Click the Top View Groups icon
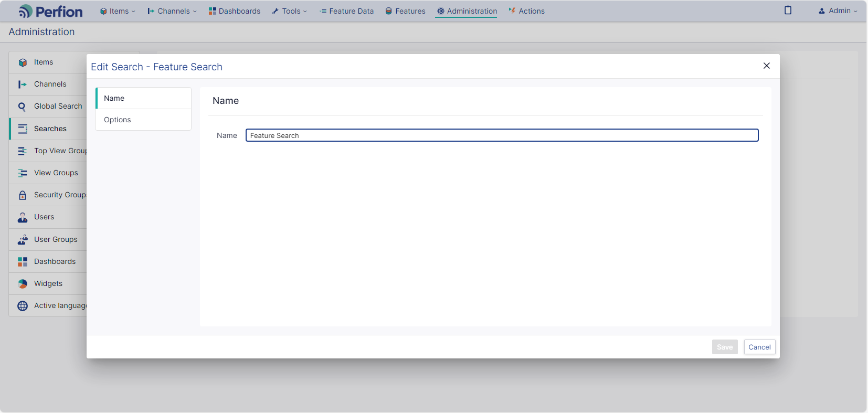 click(x=23, y=151)
